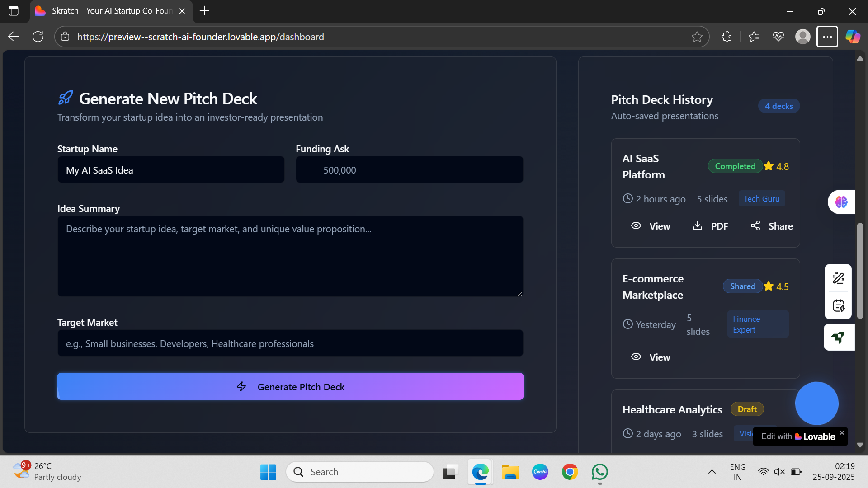Open browser Settings and more menu
Screen dimensions: 868x488
point(827,37)
